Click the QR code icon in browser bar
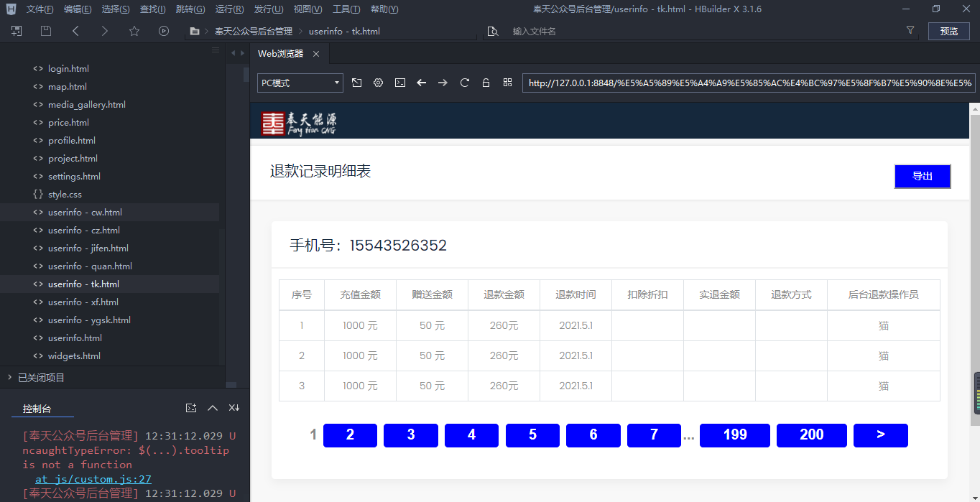This screenshot has height=502, width=980. click(507, 83)
